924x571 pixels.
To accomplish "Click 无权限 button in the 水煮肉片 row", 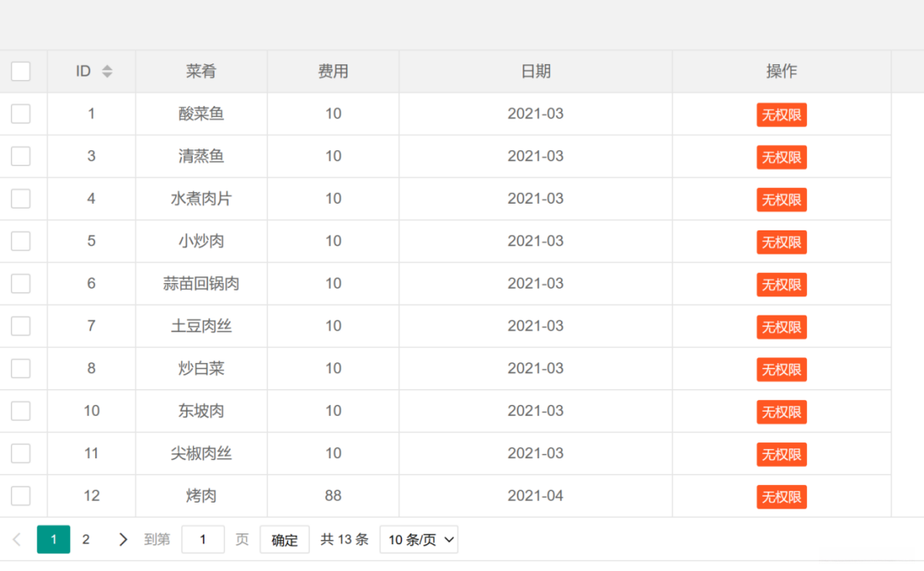I will (x=781, y=200).
